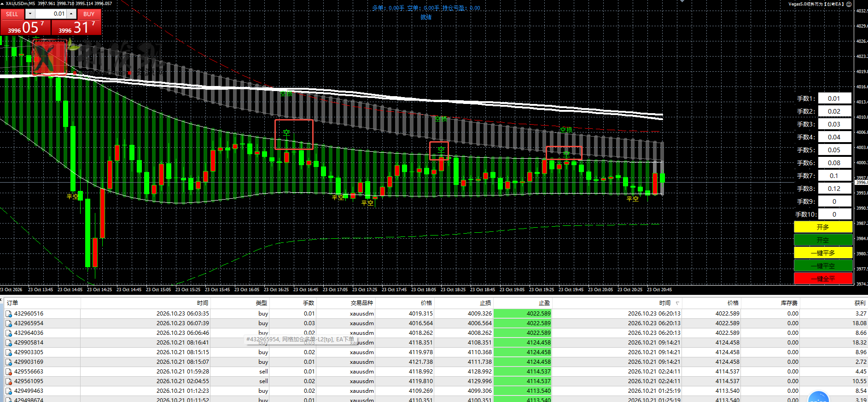The width and height of the screenshot is (868, 402).
Task: Click the red 一键全平 button
Action: pos(823,279)
